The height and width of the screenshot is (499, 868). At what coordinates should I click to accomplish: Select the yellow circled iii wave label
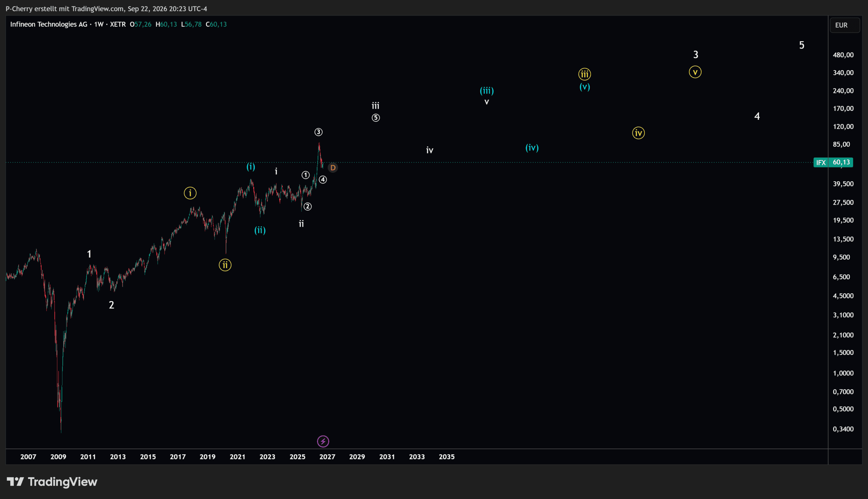(x=585, y=74)
